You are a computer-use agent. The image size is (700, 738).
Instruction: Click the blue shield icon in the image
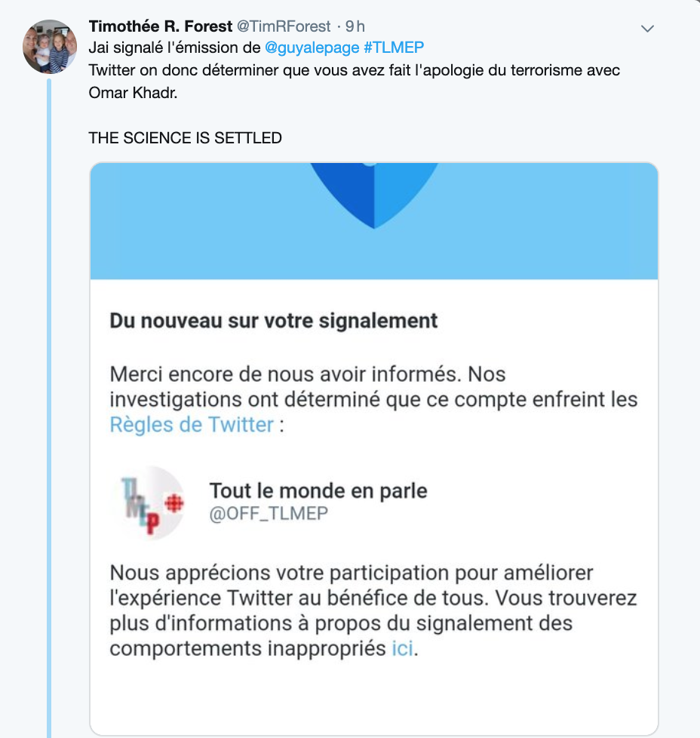374,195
